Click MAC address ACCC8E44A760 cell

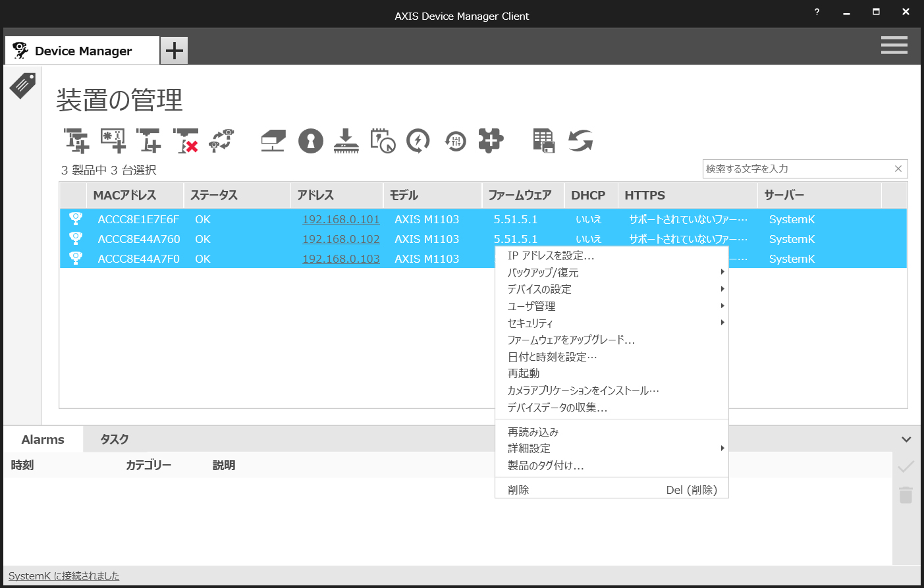(x=139, y=239)
